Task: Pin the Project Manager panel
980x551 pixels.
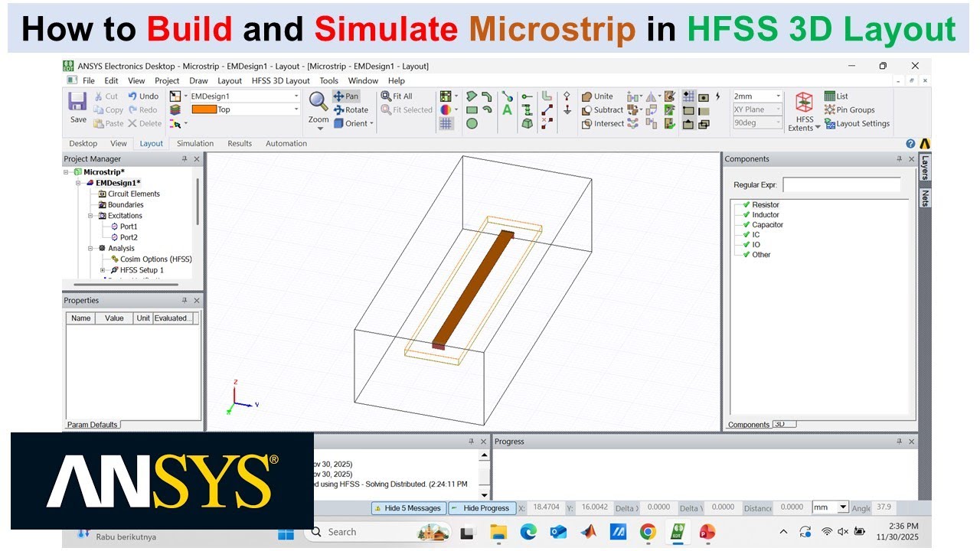Action: pos(184,159)
